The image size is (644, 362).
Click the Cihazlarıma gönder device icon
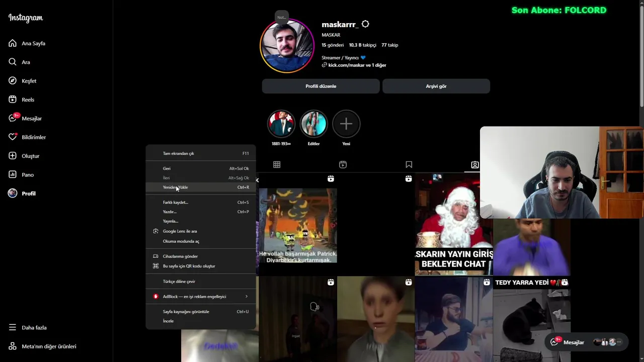(155, 256)
